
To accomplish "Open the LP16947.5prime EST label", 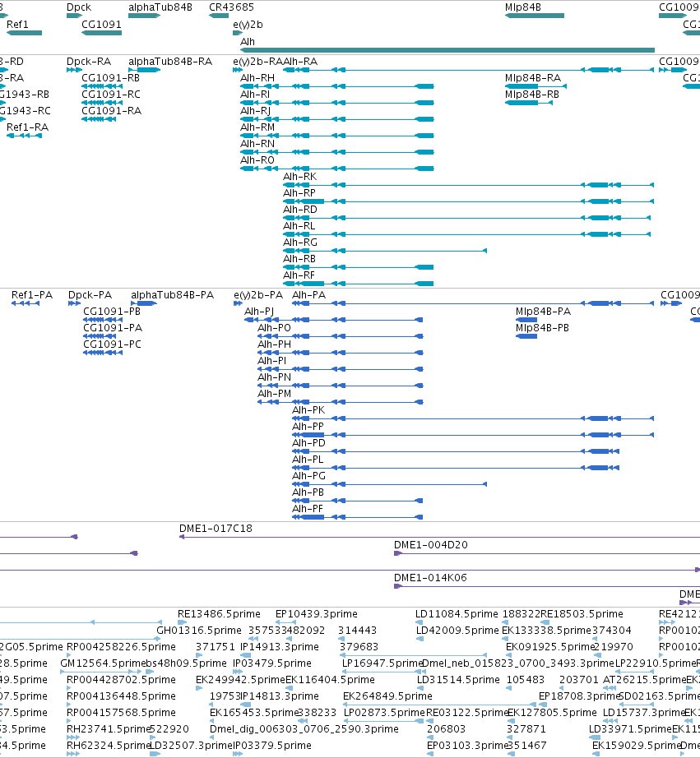I will pyautogui.click(x=382, y=663).
